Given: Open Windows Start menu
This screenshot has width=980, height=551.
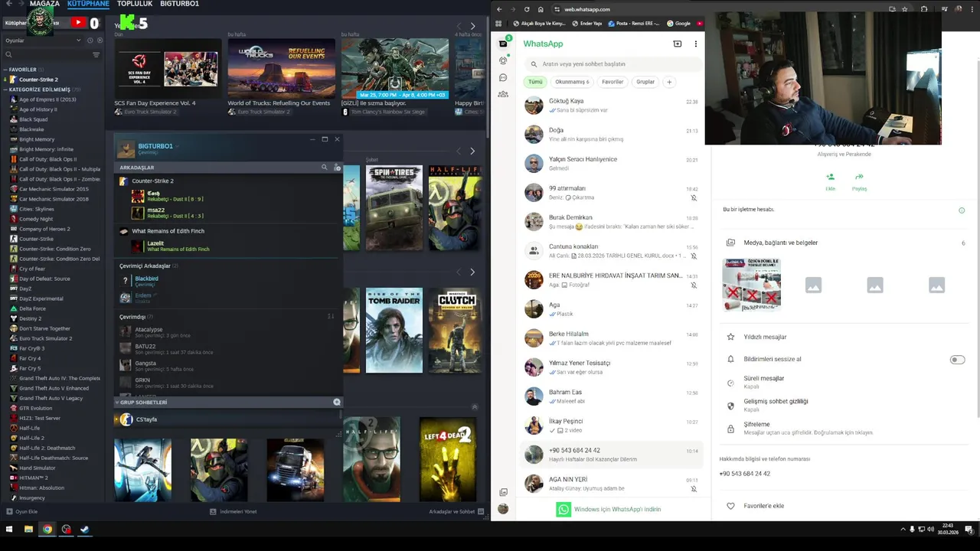Looking at the screenshot, I should (9, 529).
